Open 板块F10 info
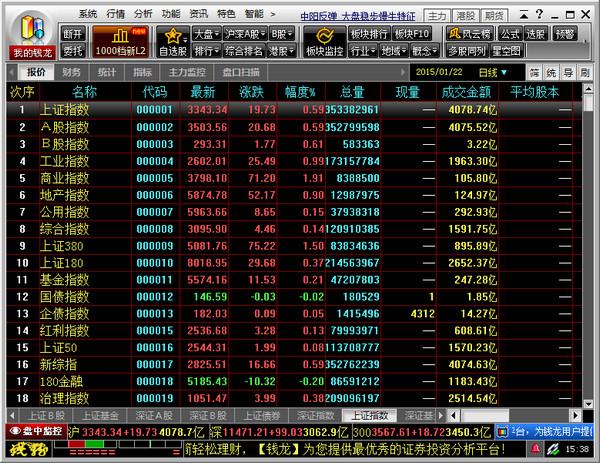This screenshot has width=600, height=463. (x=412, y=34)
